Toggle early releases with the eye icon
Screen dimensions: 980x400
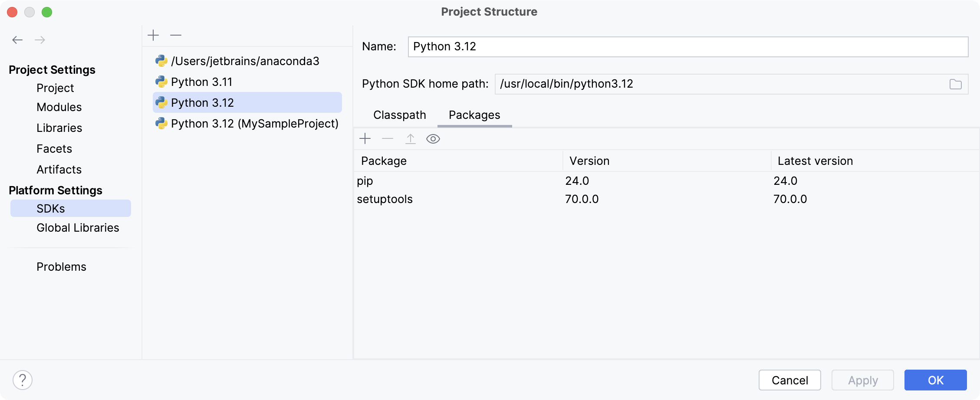pos(434,139)
